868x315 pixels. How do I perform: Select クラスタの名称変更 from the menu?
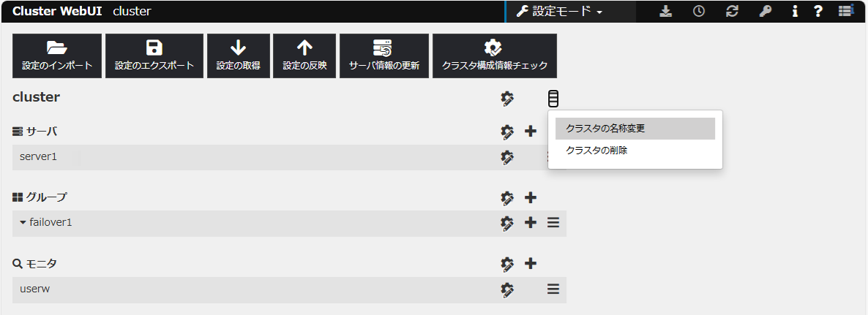(635, 129)
